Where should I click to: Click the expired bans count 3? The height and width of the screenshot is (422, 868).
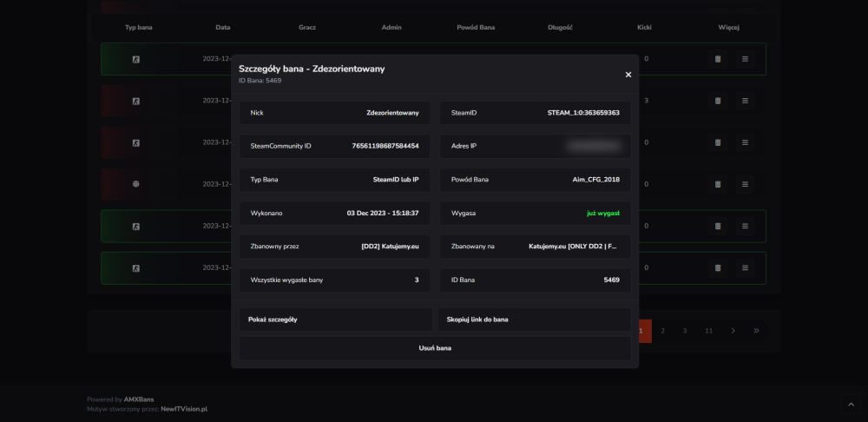(417, 280)
